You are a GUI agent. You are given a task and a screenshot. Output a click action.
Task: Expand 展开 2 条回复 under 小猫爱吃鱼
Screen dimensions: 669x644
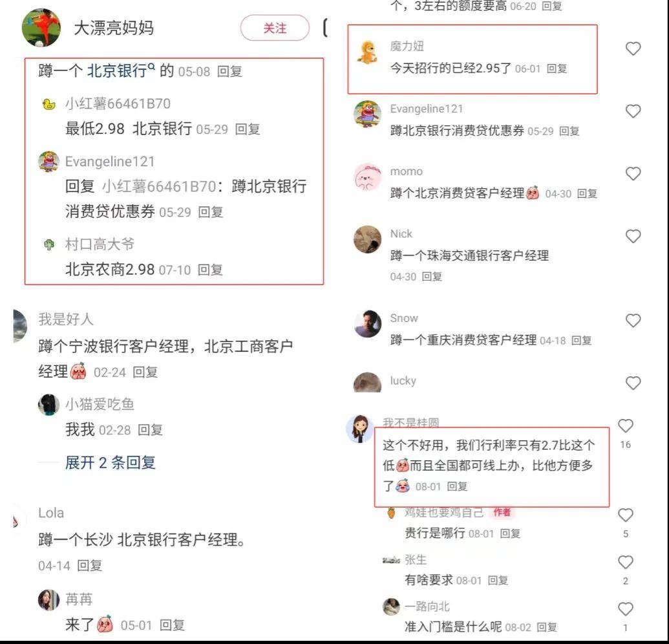click(x=110, y=462)
